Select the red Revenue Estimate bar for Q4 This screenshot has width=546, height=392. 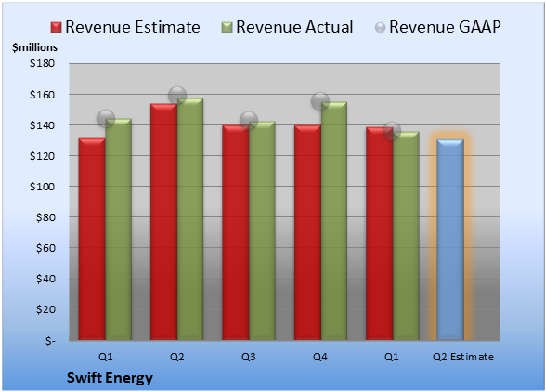307,232
